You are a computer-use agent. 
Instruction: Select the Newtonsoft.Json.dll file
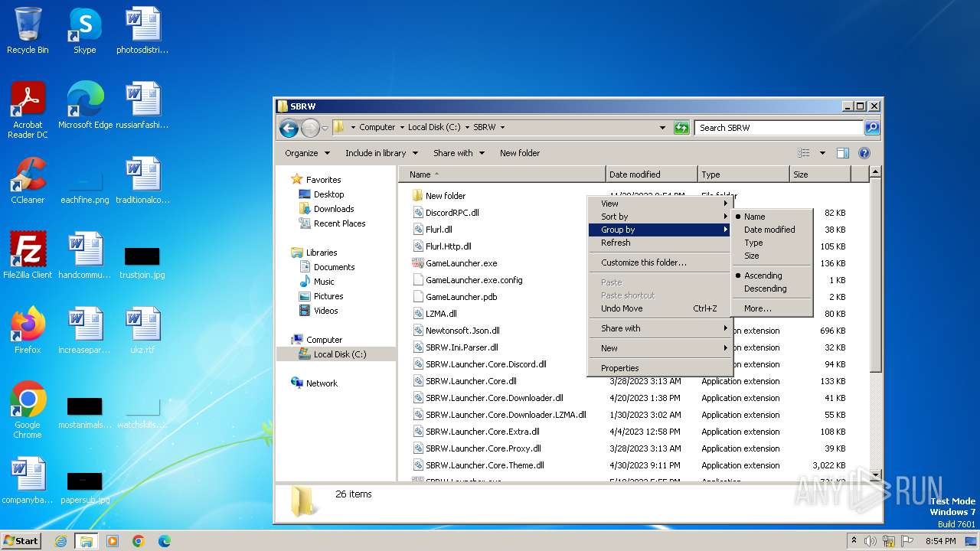point(462,331)
